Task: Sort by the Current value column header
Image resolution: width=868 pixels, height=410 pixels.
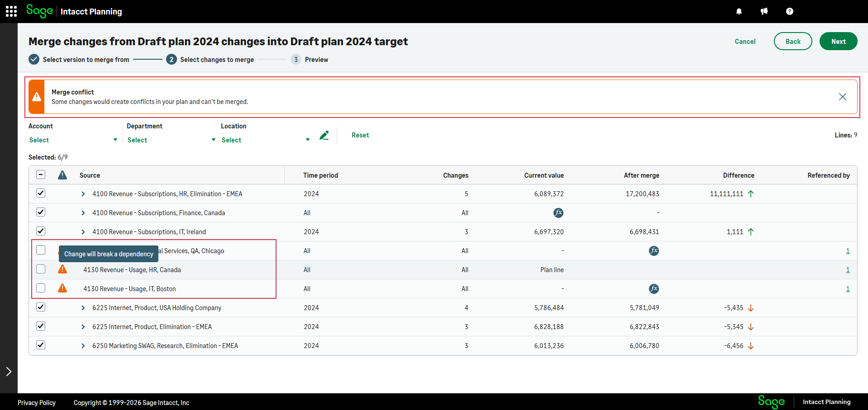Action: pos(544,175)
